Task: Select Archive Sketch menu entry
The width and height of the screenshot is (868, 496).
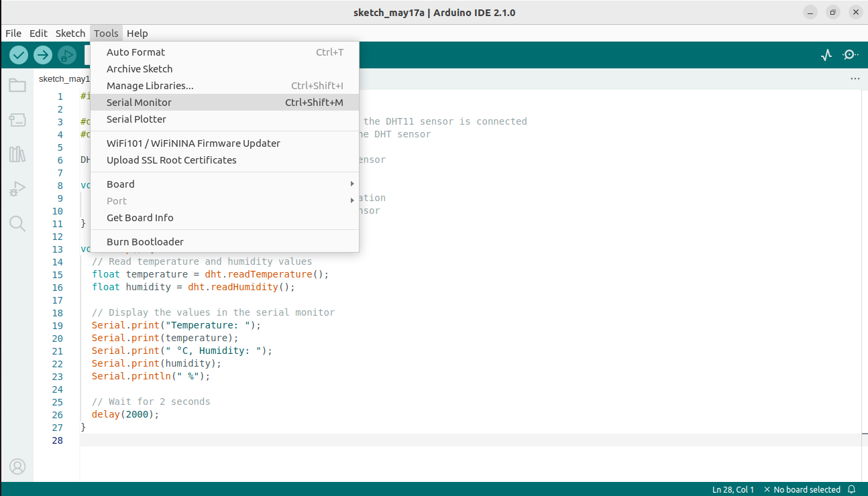Action: point(225,69)
